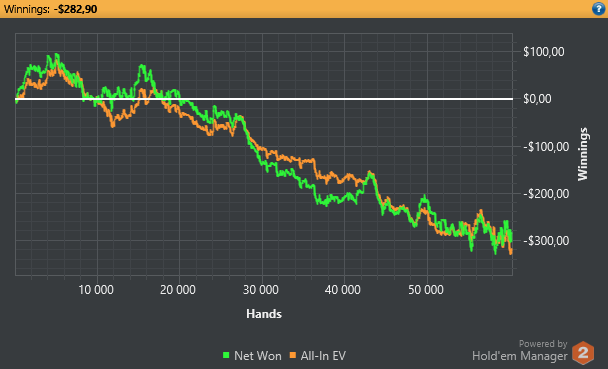Click the 20 000 hands axis label

(178, 290)
